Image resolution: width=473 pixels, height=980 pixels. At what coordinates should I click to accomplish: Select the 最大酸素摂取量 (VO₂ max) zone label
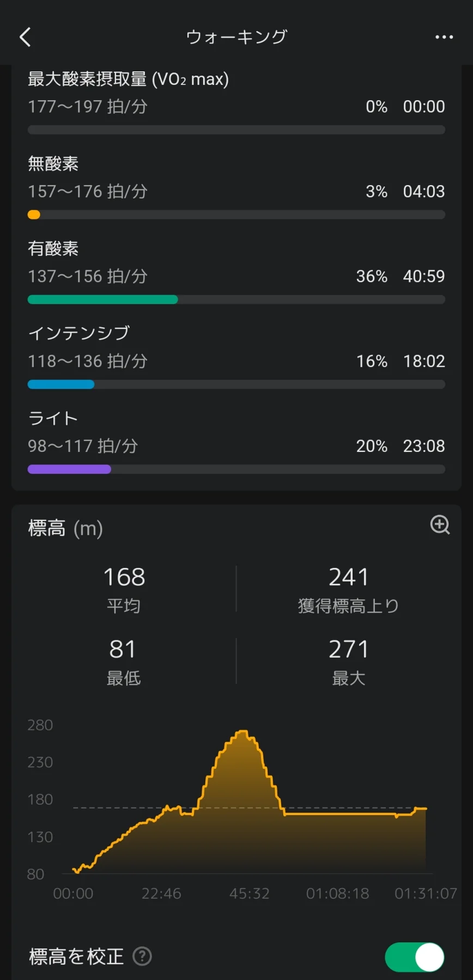(128, 79)
